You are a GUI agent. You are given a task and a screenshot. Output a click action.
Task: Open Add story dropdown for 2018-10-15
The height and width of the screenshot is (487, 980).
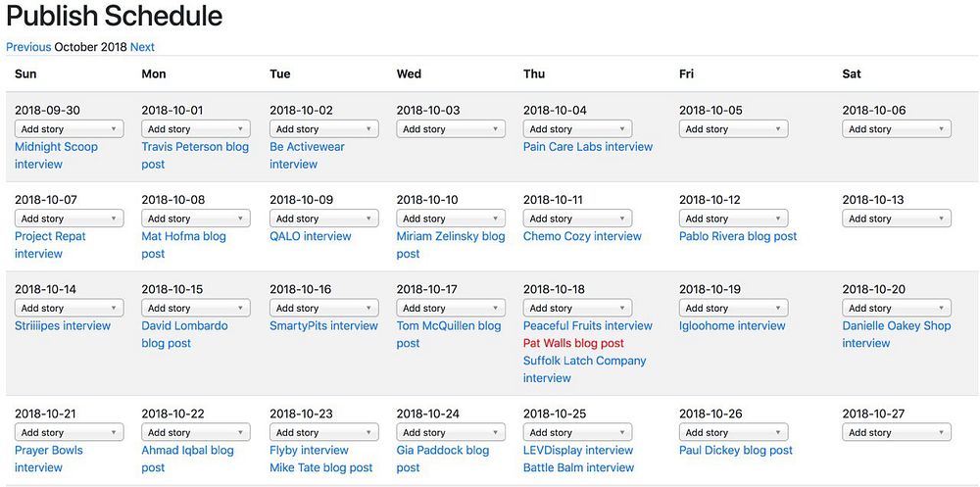pos(196,309)
